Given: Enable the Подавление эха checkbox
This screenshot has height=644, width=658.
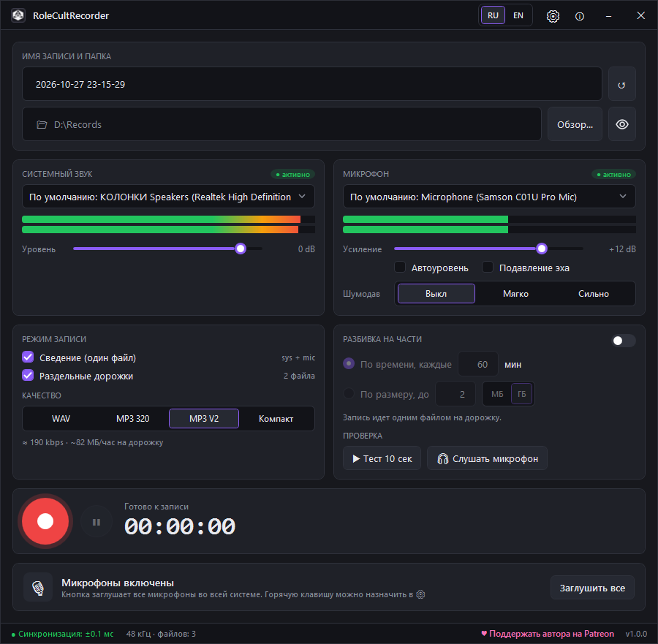Looking at the screenshot, I should pos(488,268).
